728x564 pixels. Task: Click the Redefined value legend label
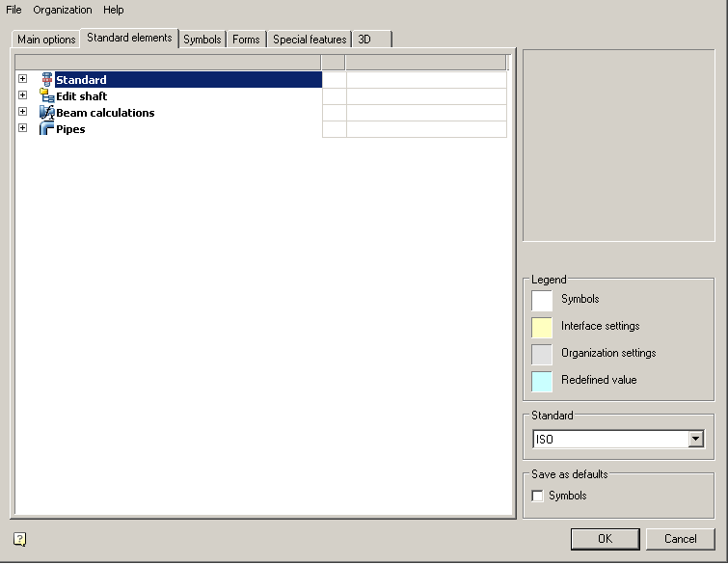[599, 380]
